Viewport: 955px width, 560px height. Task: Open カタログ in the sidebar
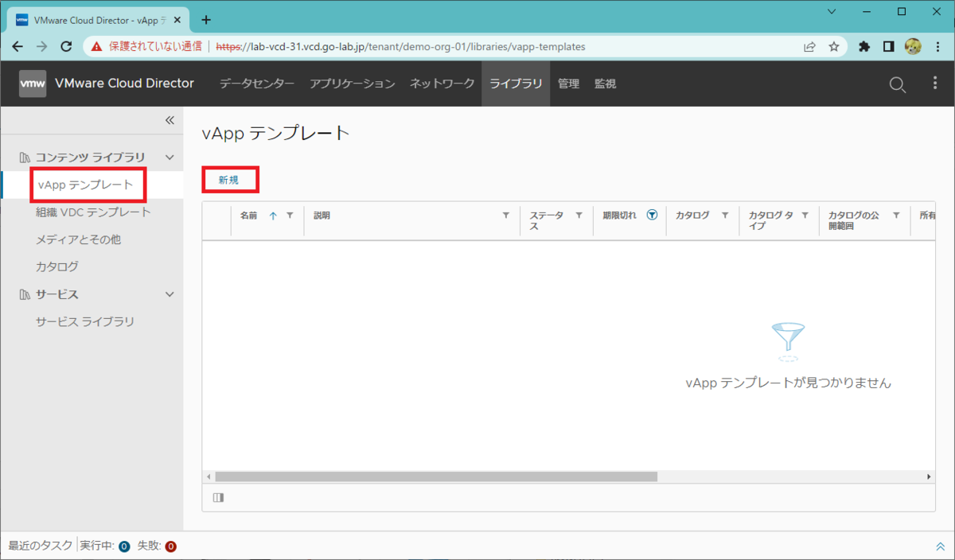point(57,266)
